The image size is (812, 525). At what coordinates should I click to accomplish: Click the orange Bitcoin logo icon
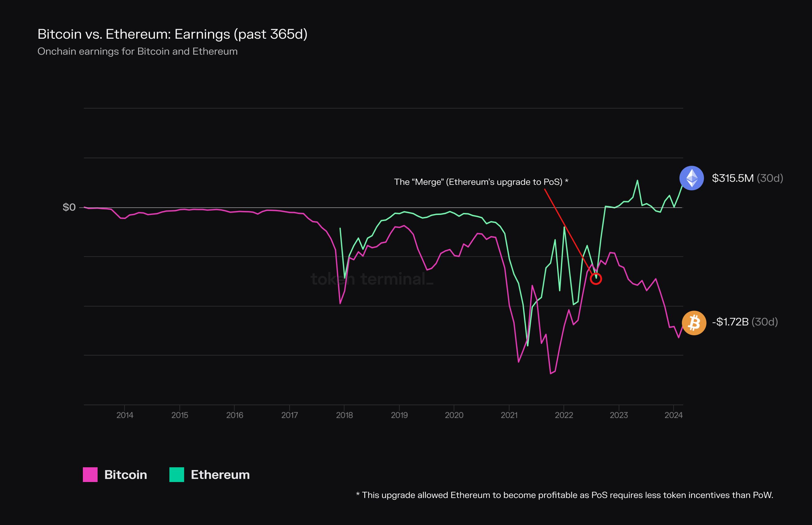pyautogui.click(x=694, y=322)
